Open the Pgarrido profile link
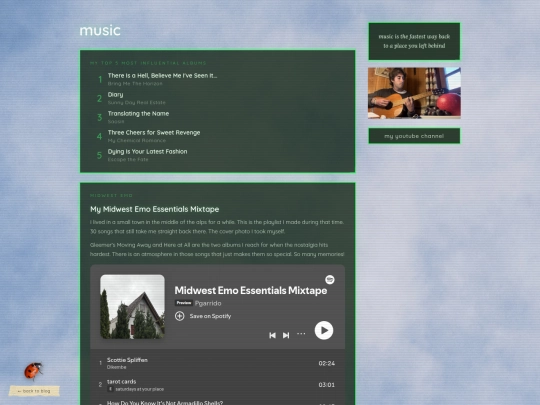 click(208, 303)
